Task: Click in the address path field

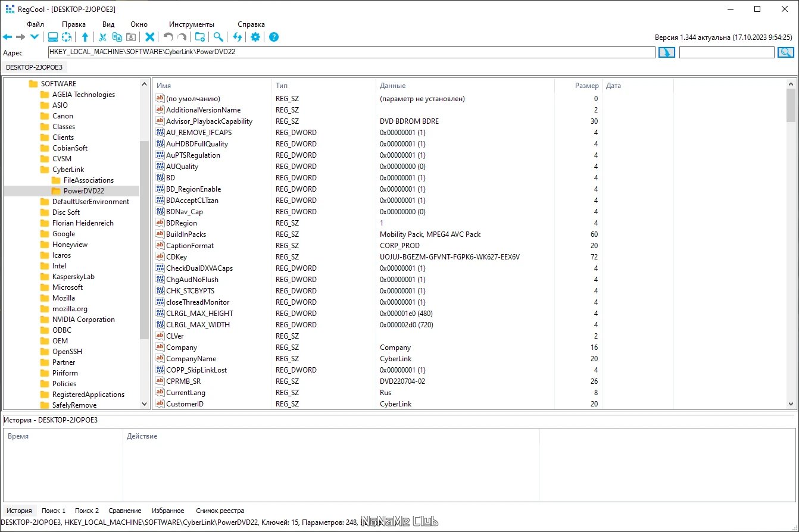Action: click(x=351, y=52)
